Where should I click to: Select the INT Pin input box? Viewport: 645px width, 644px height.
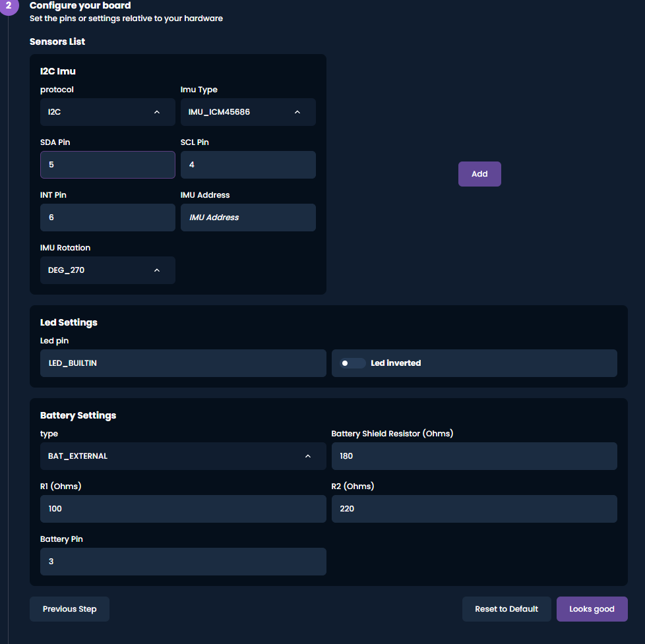click(x=107, y=218)
